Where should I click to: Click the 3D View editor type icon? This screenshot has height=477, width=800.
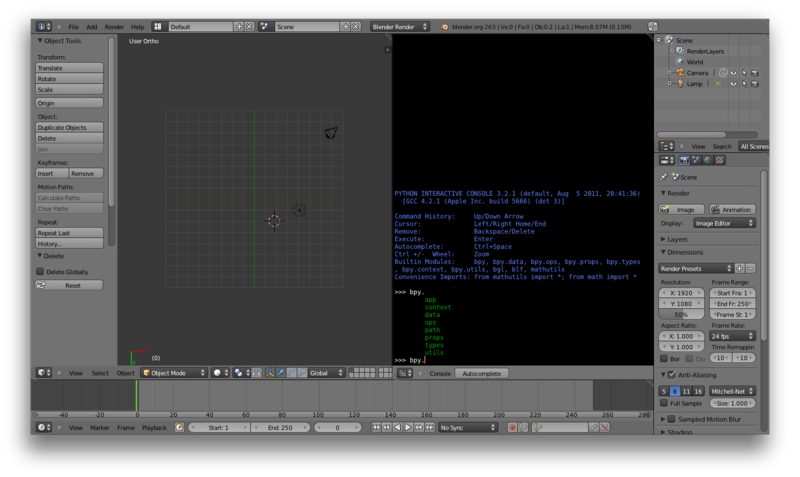(x=44, y=373)
